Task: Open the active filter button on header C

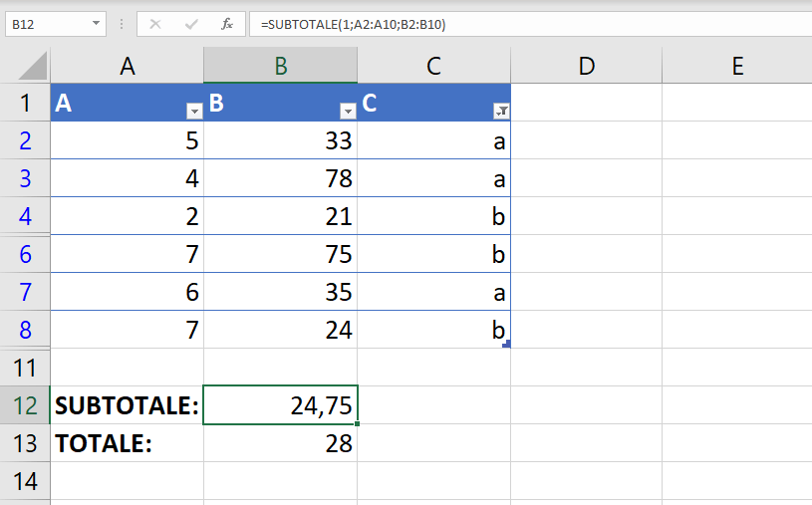Action: pos(501,111)
